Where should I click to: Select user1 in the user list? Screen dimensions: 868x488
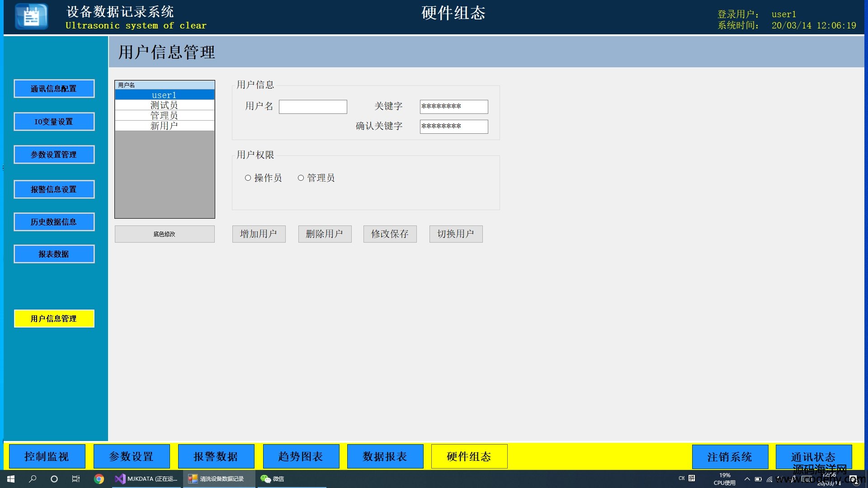tap(165, 95)
